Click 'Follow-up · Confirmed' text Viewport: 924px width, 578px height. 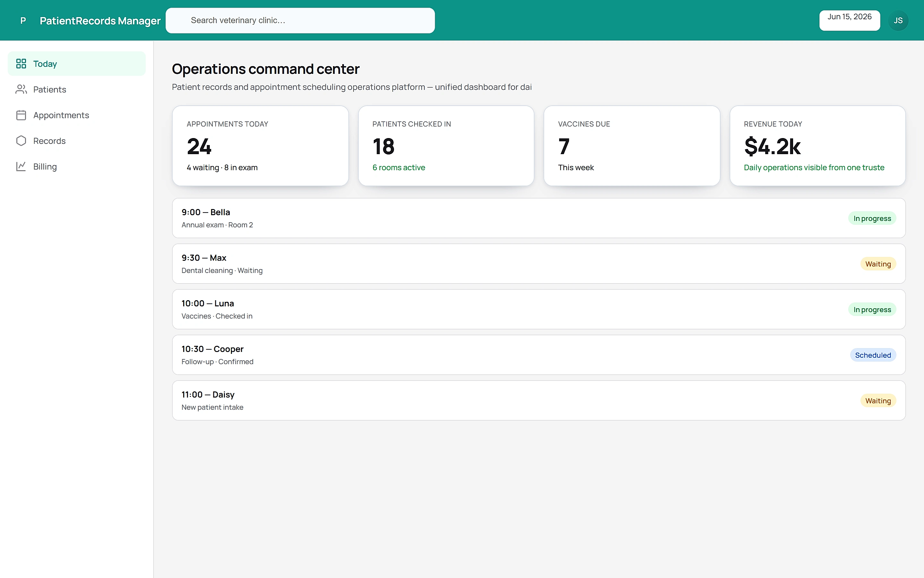tap(217, 361)
